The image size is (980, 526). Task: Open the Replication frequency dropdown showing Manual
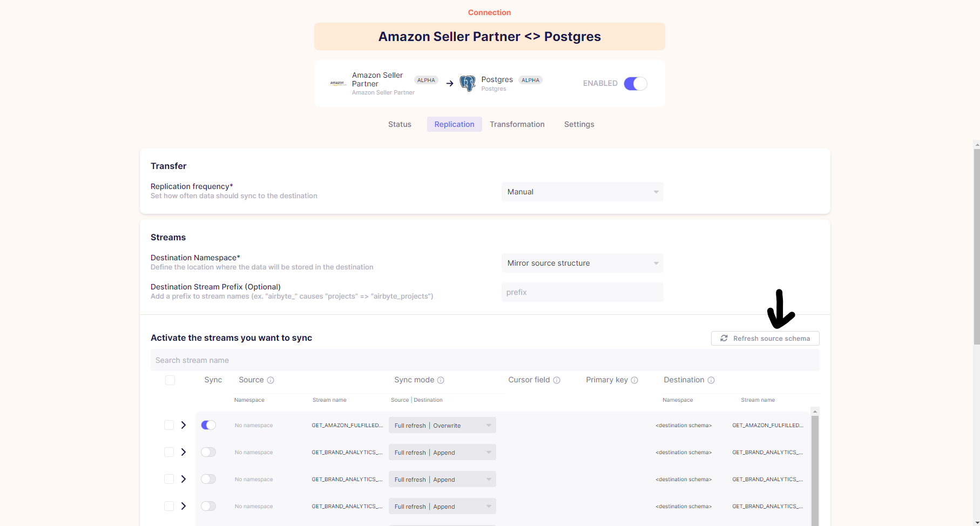tap(583, 192)
